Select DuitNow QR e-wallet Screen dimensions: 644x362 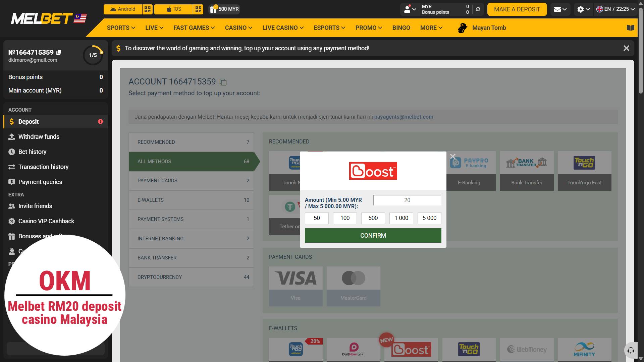point(353,350)
